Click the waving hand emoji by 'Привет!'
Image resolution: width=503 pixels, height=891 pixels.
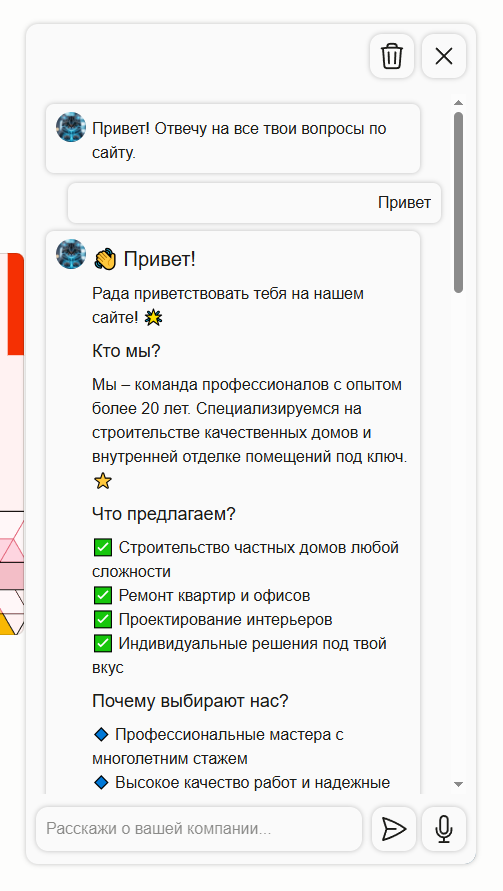click(x=105, y=260)
